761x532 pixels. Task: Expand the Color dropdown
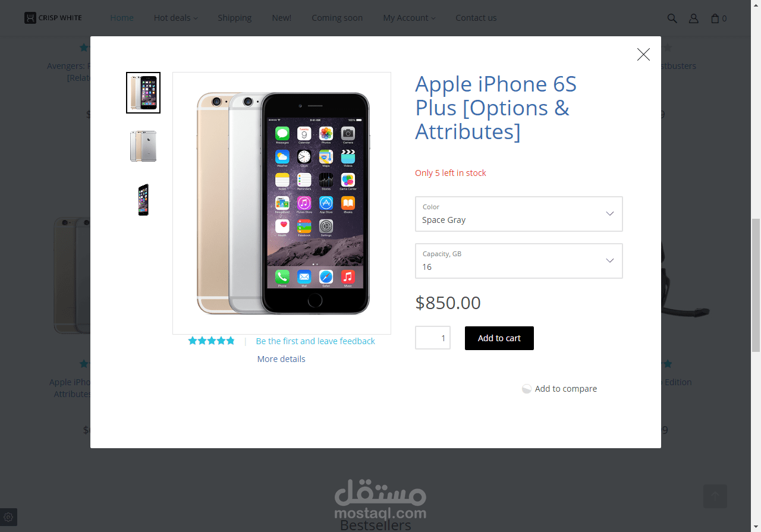coord(518,214)
